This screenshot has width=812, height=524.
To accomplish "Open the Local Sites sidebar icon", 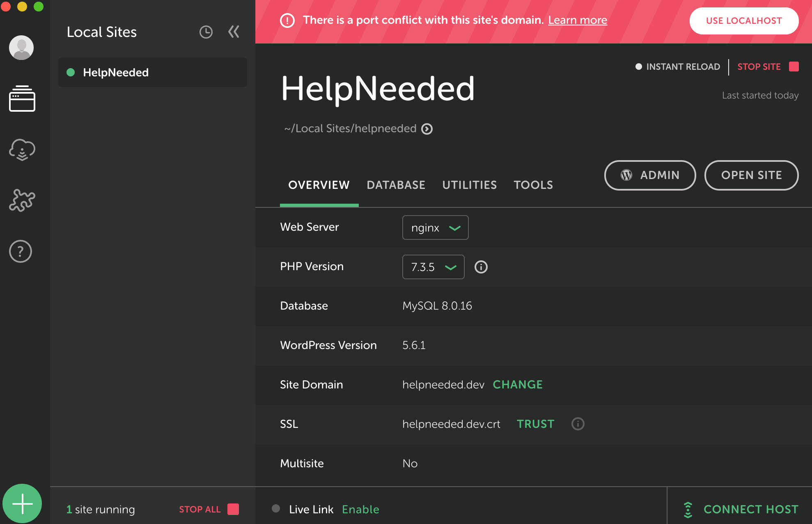I will coord(22,99).
